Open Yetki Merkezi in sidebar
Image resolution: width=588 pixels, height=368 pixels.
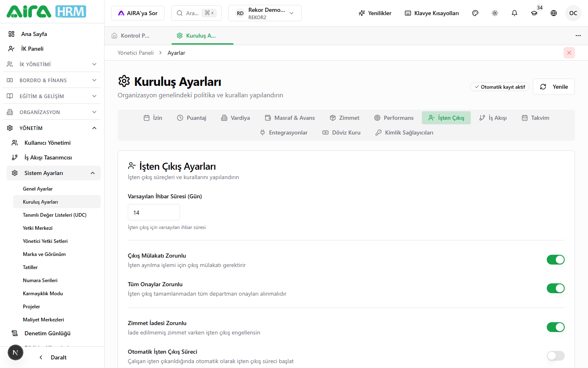pyautogui.click(x=57, y=228)
